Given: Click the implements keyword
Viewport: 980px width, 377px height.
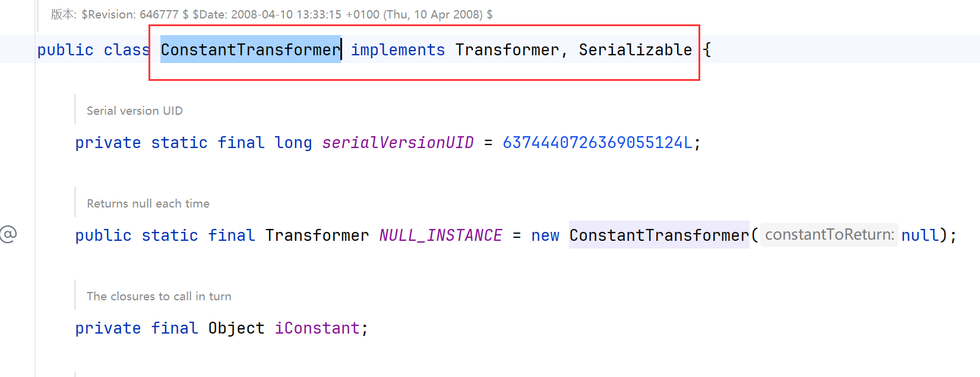Looking at the screenshot, I should 397,50.
